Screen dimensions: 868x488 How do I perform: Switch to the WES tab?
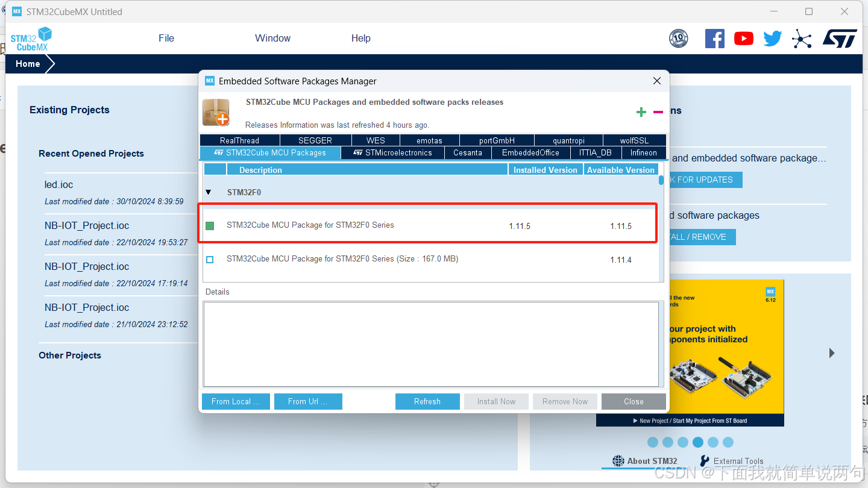point(376,140)
